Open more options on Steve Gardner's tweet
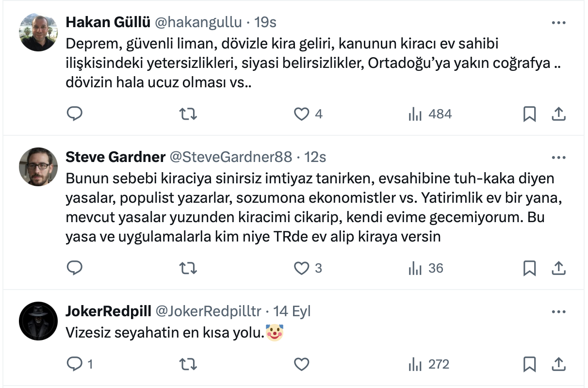The width and height of the screenshot is (588, 388). (x=559, y=158)
